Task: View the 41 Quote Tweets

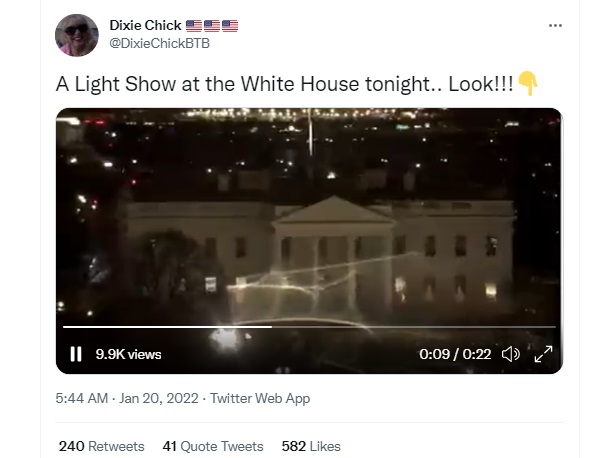Action: click(213, 446)
